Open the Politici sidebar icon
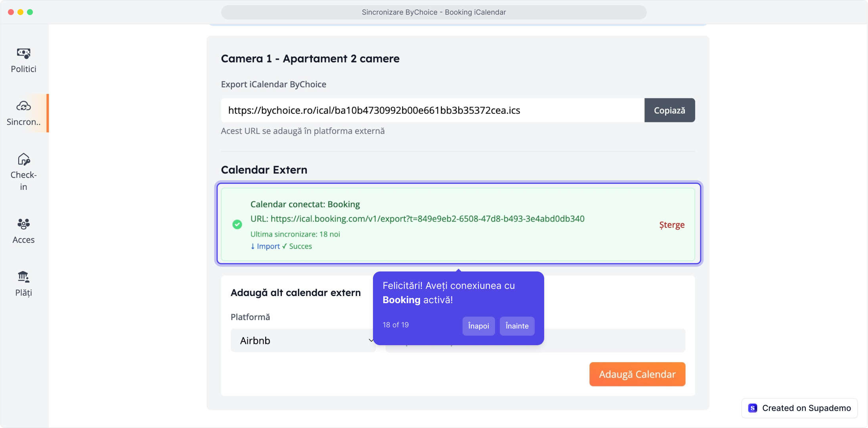 tap(23, 53)
